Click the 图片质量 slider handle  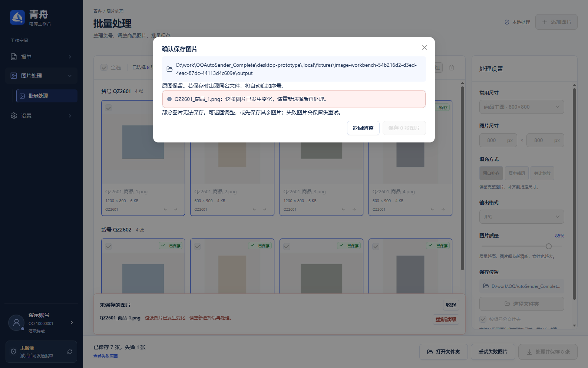click(x=549, y=246)
